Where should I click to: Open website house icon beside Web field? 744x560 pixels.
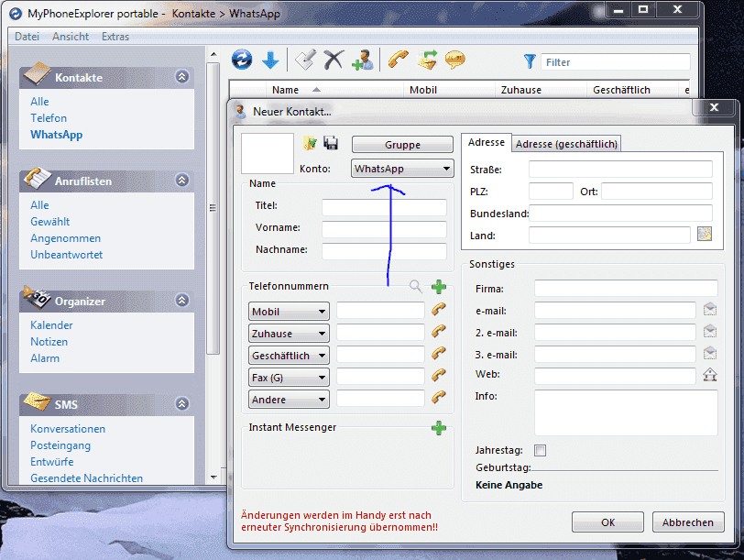pyautogui.click(x=710, y=375)
